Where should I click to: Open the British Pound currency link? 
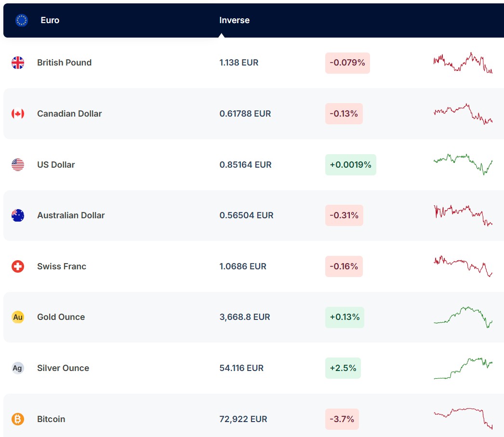pos(64,63)
